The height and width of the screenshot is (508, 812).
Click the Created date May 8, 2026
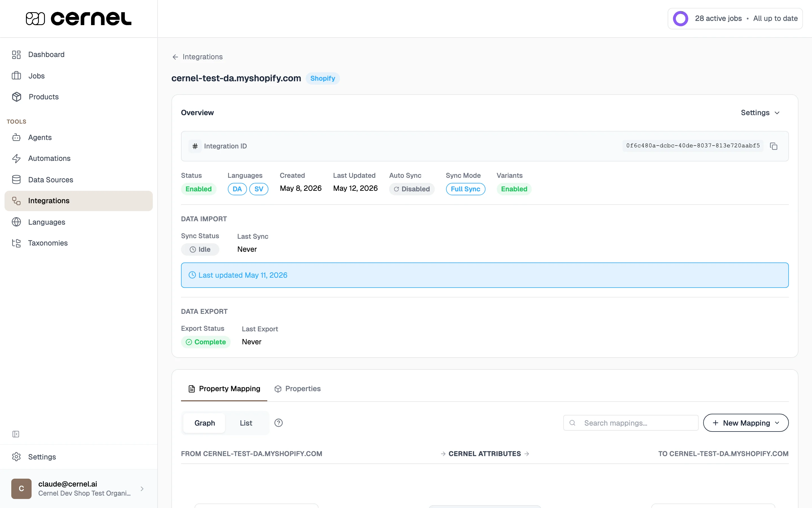point(301,188)
